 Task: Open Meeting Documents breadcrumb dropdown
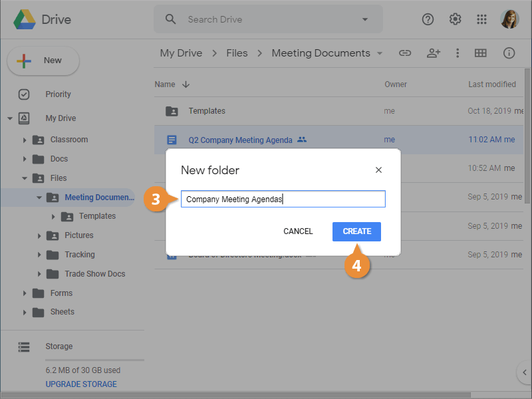pyautogui.click(x=380, y=53)
